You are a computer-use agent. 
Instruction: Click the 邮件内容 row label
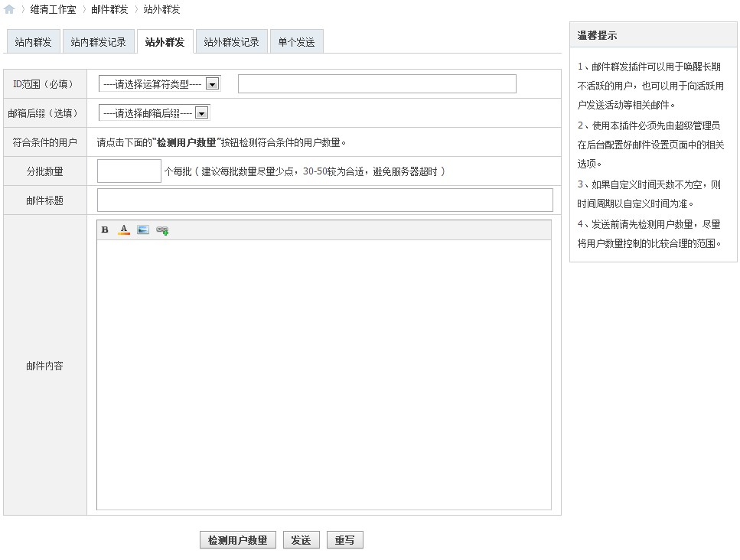pyautogui.click(x=45, y=366)
